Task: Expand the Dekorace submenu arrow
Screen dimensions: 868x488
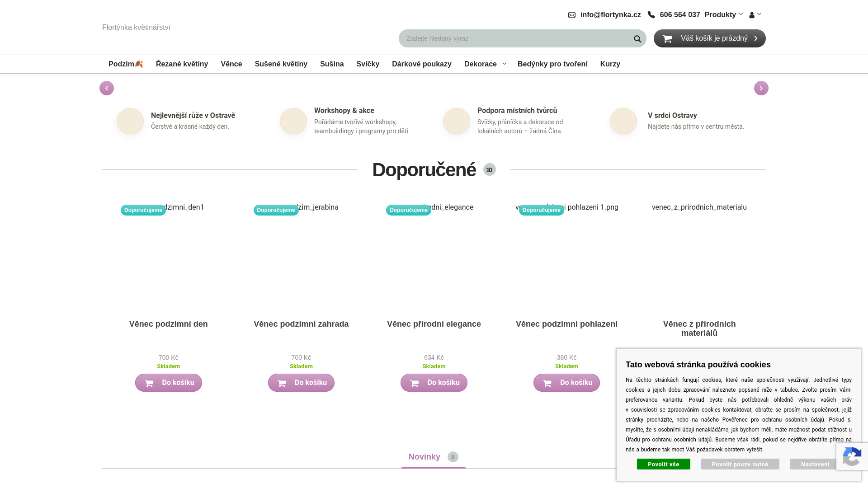Action: point(505,64)
